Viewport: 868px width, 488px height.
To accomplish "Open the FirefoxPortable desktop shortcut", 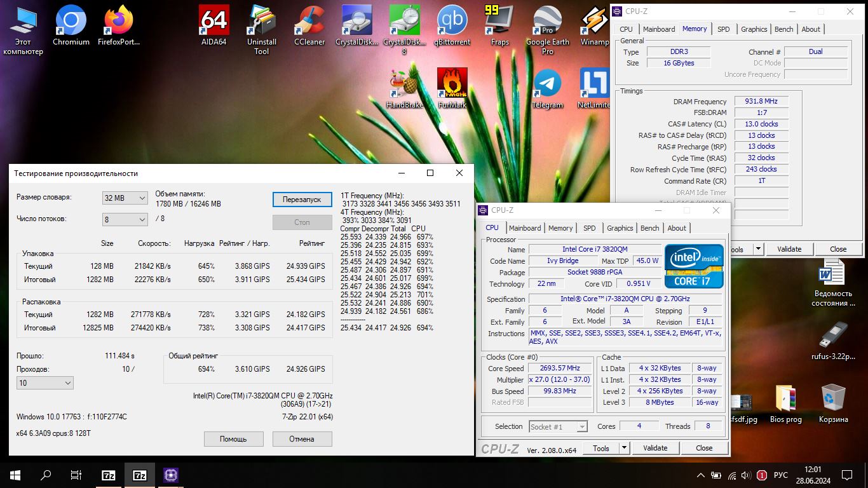I will coord(119,25).
